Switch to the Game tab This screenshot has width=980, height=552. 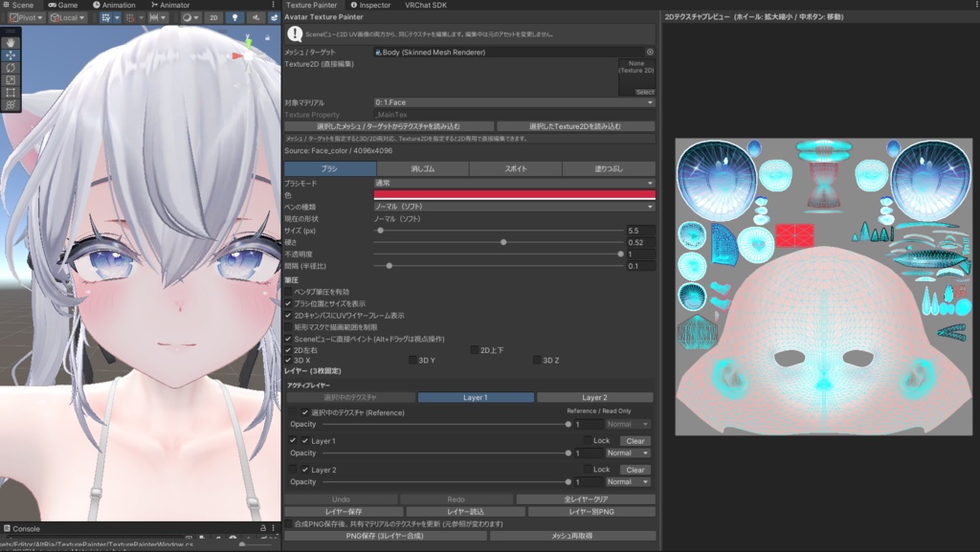tap(63, 5)
